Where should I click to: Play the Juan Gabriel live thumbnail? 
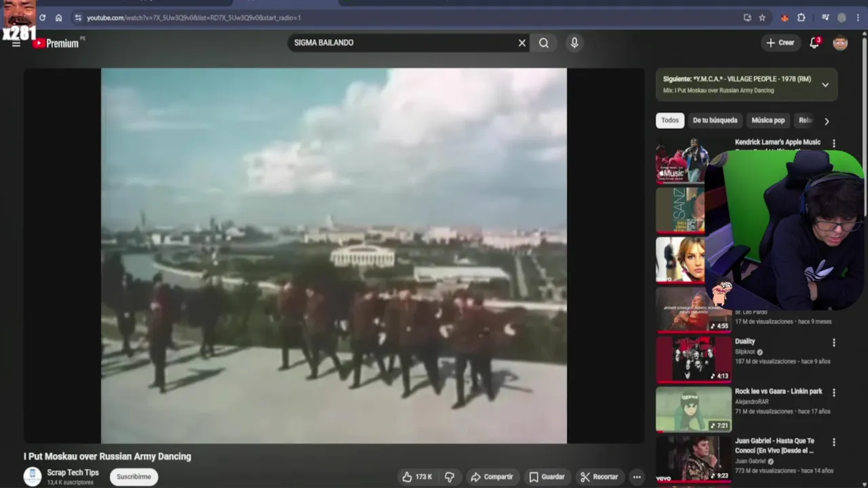(694, 459)
